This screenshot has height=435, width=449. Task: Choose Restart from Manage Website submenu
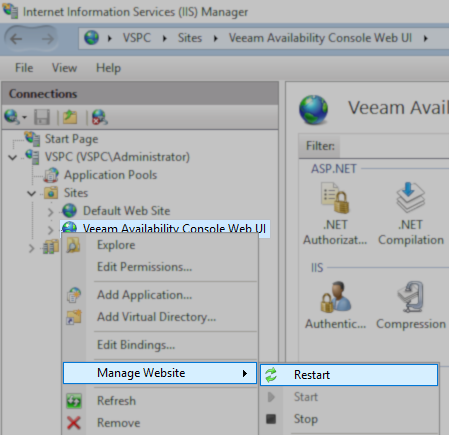coord(349,375)
